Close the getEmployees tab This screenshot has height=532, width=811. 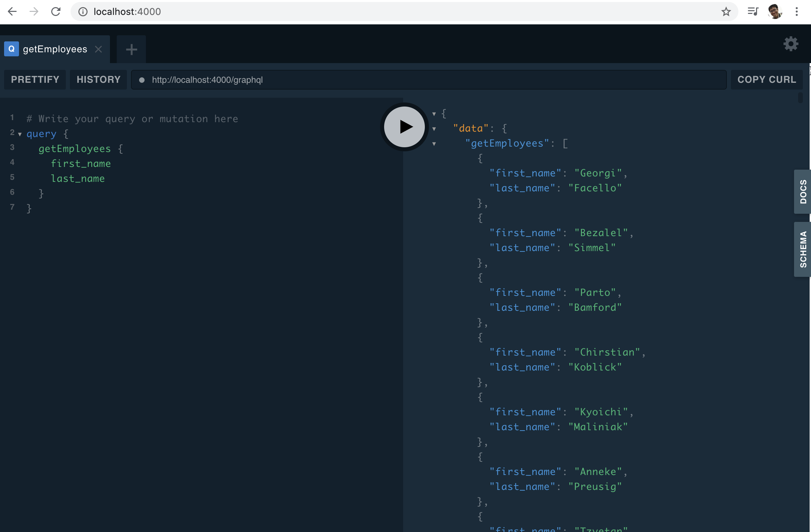(98, 50)
